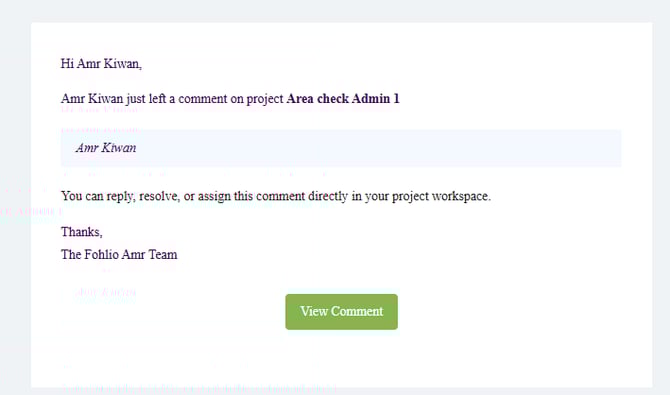This screenshot has width=670, height=395.
Task: Click the word 'Fohlio' in the signature
Action: click(x=102, y=255)
